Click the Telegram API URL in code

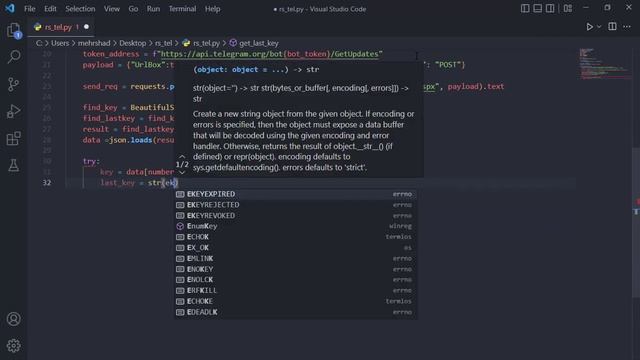(x=270, y=54)
